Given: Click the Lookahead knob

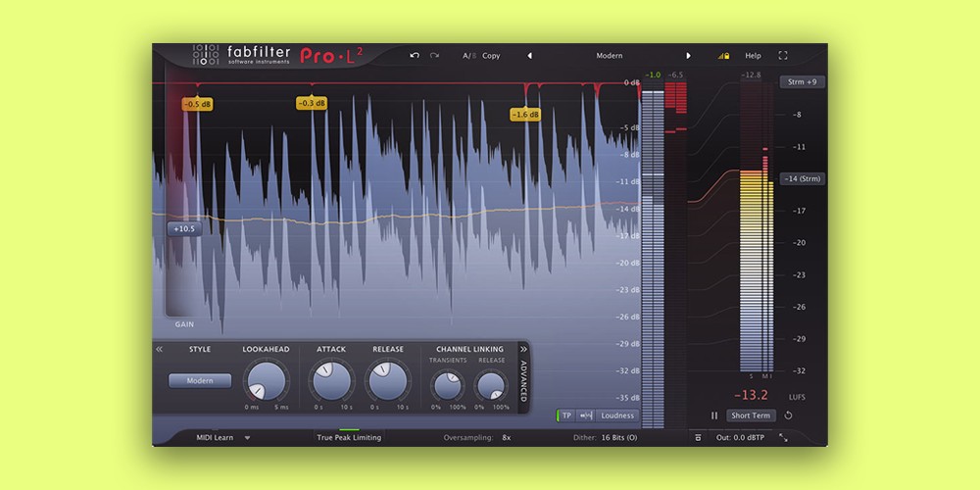Looking at the screenshot, I should [268, 380].
